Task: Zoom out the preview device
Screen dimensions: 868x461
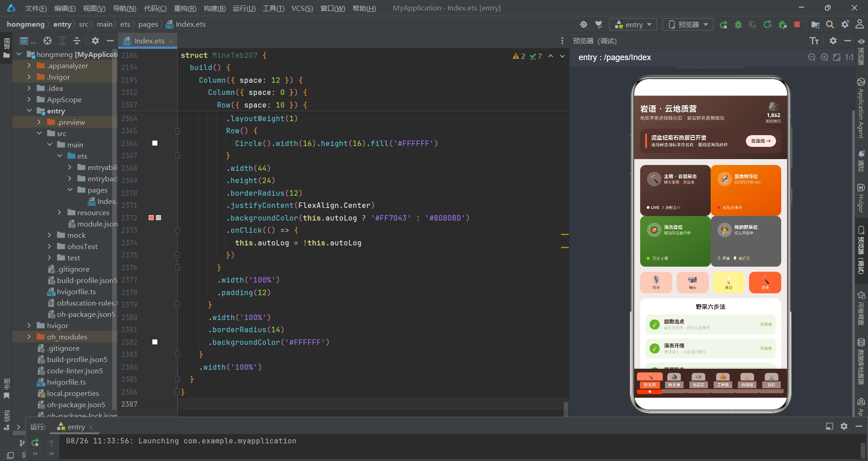Action: click(812, 57)
